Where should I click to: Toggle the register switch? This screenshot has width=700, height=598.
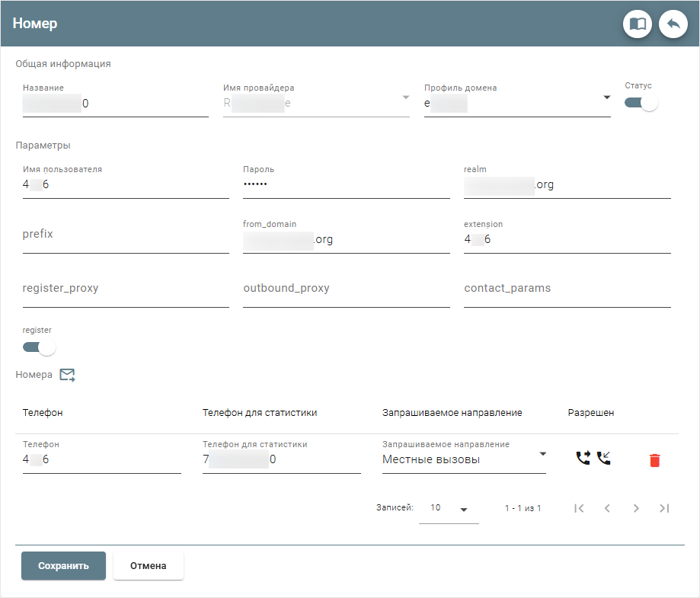(39, 347)
